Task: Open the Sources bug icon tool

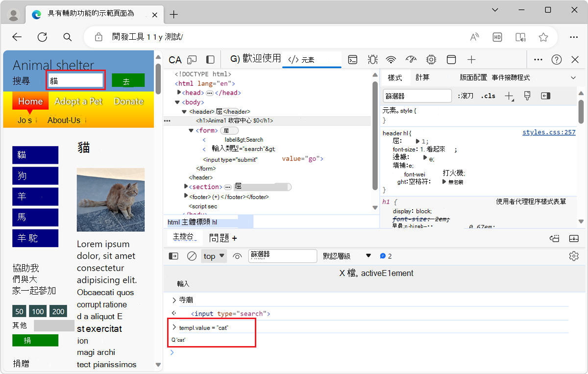Action: 372,60
